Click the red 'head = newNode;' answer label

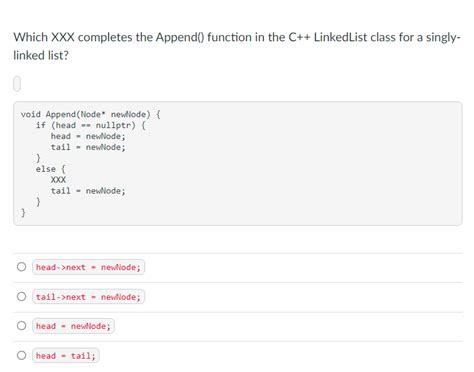(x=73, y=326)
